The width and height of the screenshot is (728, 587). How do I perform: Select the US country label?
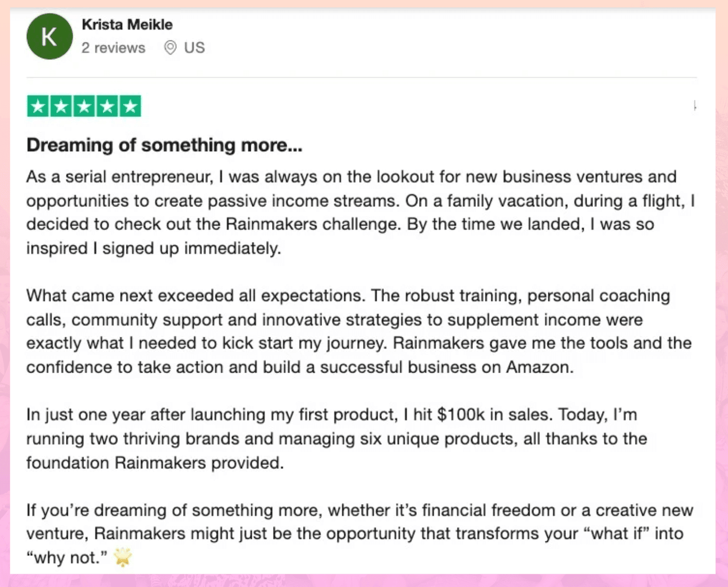[x=194, y=48]
